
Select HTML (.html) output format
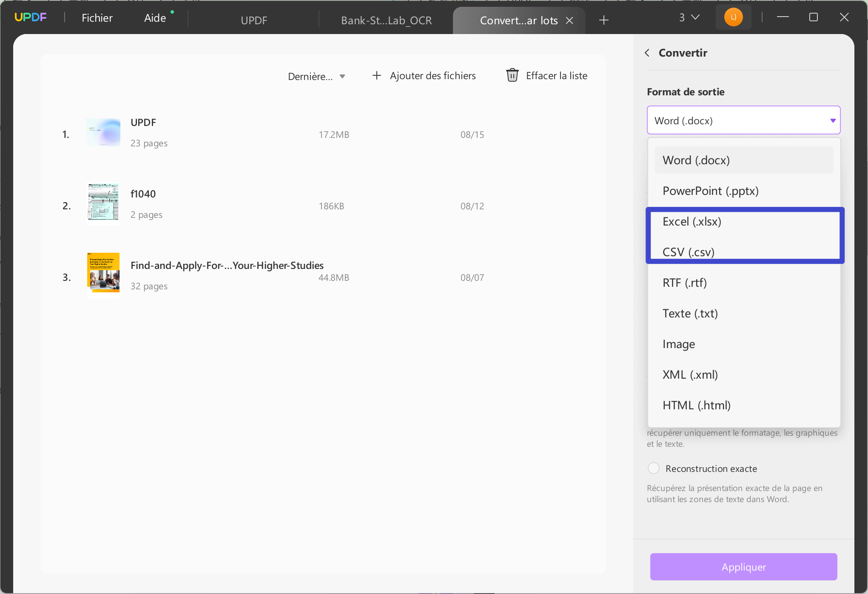click(x=744, y=406)
